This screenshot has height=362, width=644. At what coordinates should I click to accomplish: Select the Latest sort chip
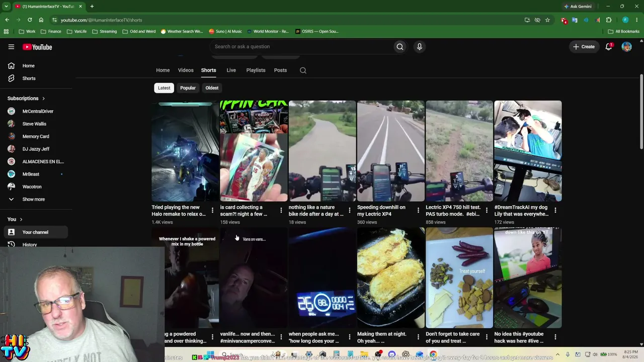[164, 88]
